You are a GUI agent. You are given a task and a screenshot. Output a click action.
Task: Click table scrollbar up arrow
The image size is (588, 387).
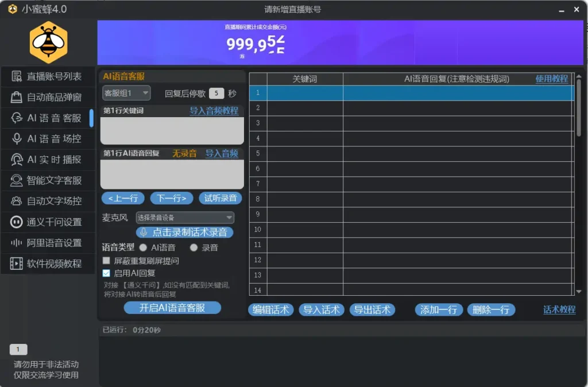[579, 76]
